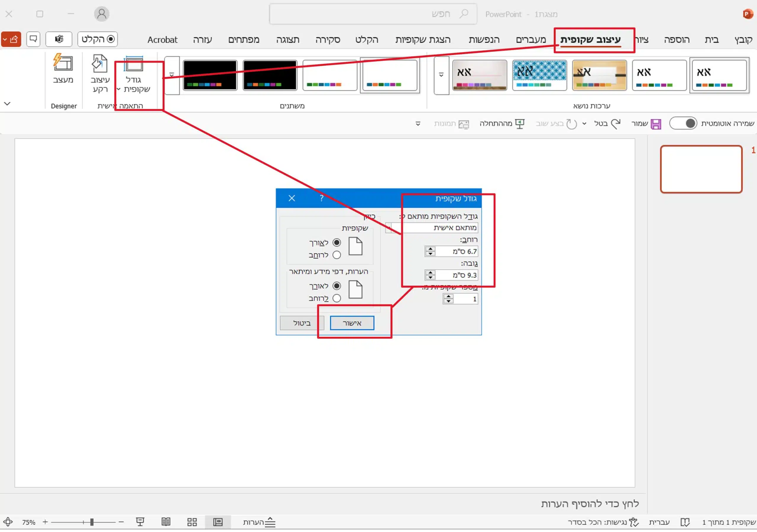Open the 'slides sized for' (מותאם אישית) dropdown
This screenshot has width=757, height=532.
click(x=432, y=228)
